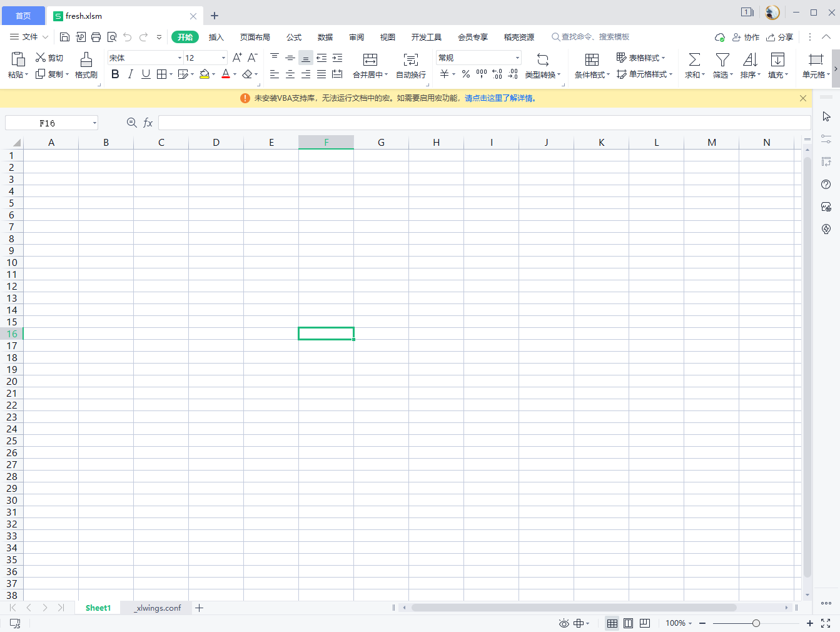The height and width of the screenshot is (632, 840).
Task: Select the 格式刷 format painter tool
Action: (x=86, y=65)
